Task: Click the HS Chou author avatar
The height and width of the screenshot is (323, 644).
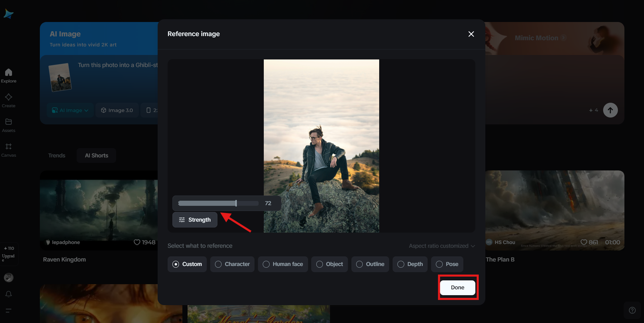Action: (489, 242)
